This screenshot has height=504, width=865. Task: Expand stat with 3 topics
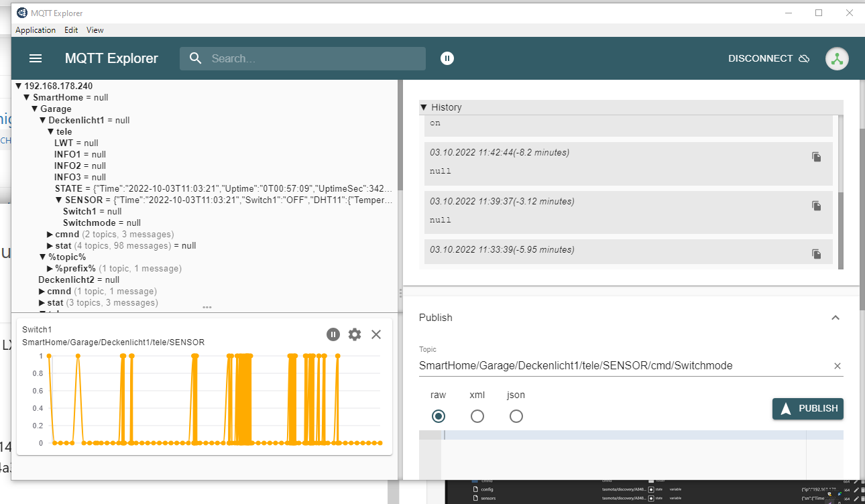(x=42, y=303)
